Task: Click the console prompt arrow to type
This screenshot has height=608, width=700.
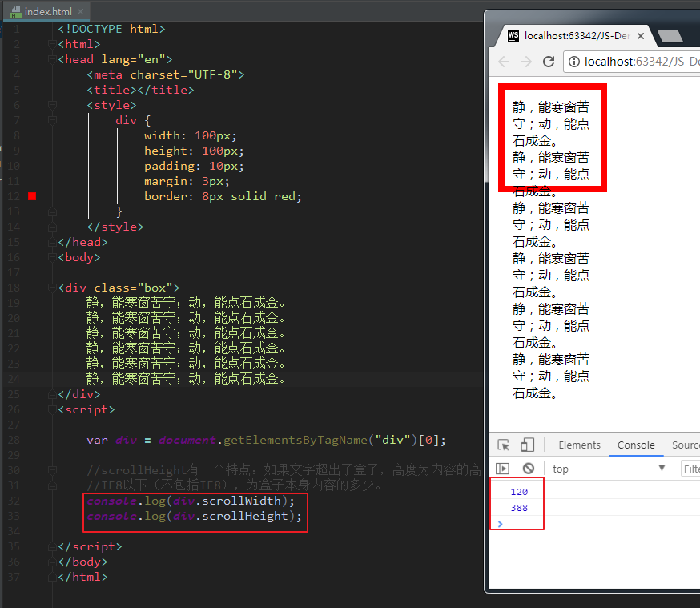Action: pos(500,524)
